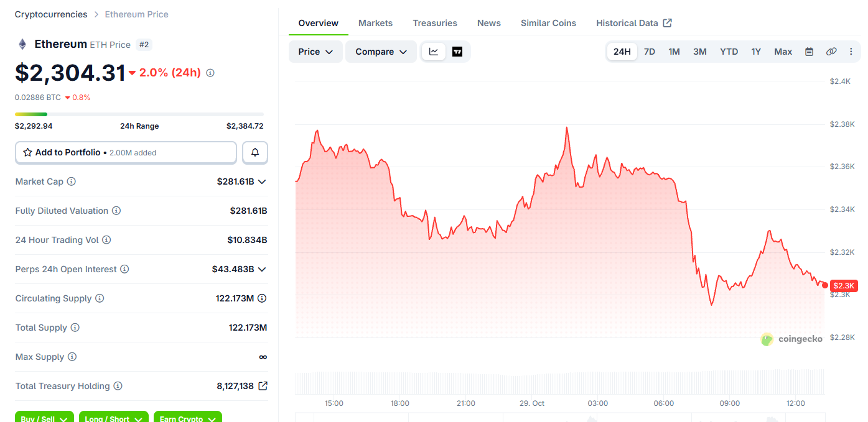Click info icon beside 122.173M circulating value

pos(262,298)
